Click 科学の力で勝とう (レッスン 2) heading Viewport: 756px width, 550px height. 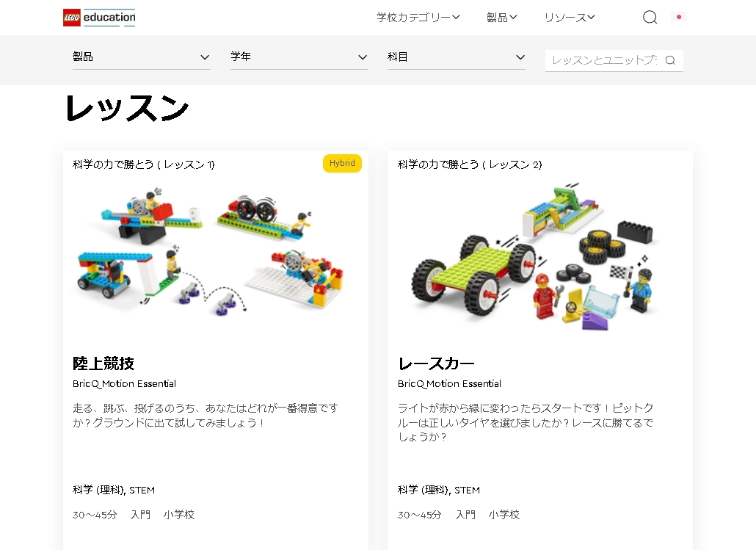coord(470,164)
